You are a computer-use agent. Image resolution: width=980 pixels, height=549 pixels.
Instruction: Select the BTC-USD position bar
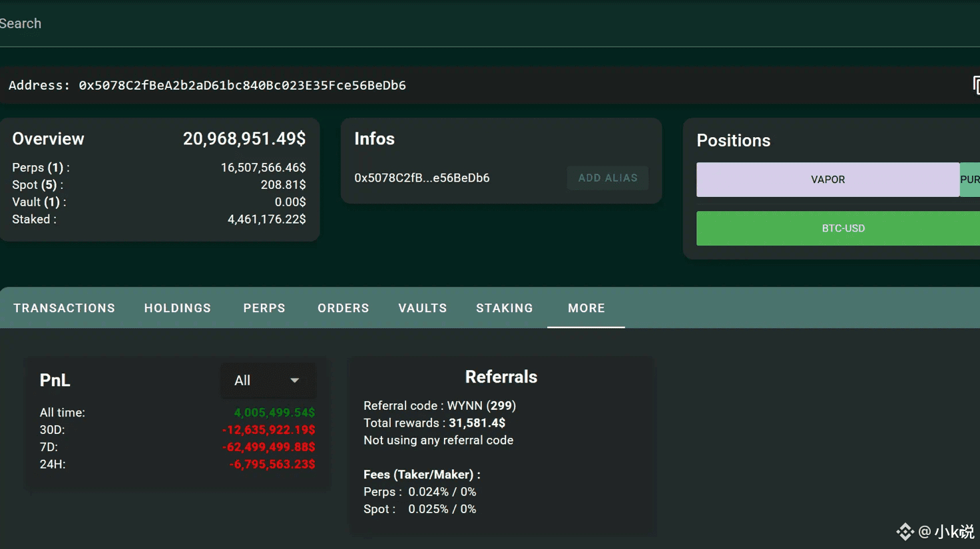838,228
